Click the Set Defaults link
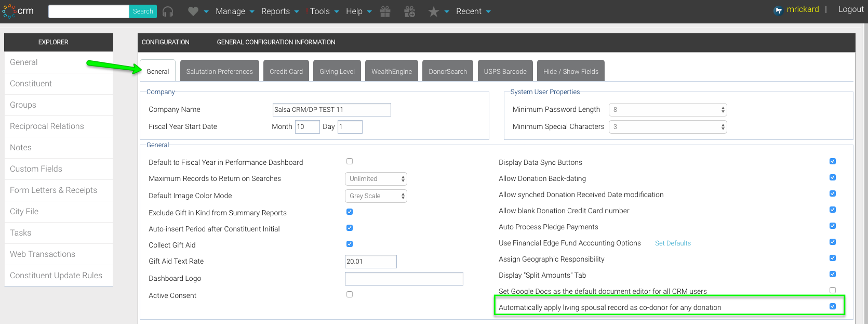 tap(673, 243)
